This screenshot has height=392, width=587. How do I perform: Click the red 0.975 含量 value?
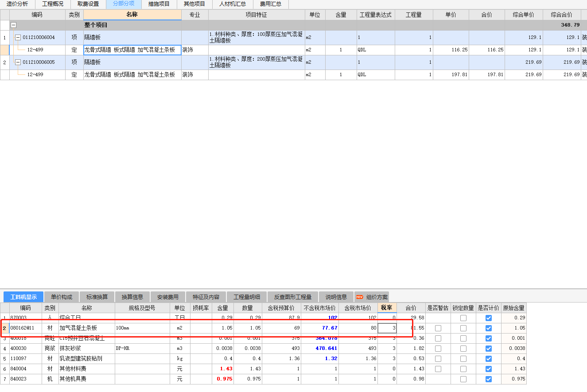(222, 379)
